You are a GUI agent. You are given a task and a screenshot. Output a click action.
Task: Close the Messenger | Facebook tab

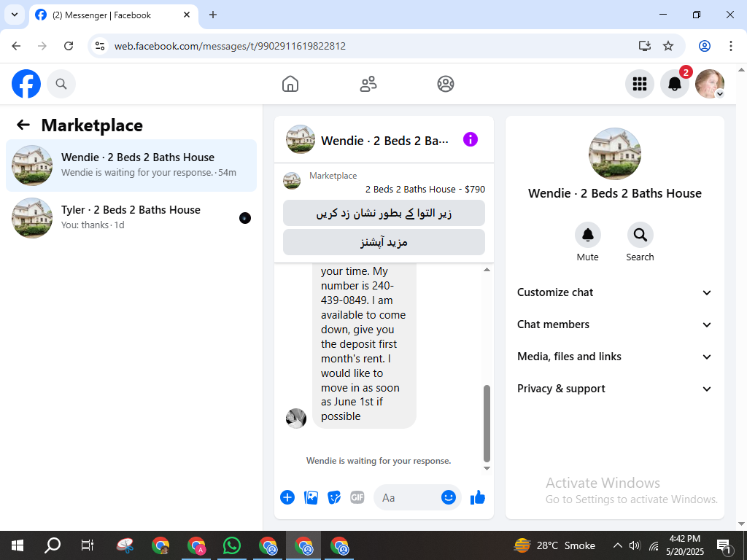tap(187, 15)
